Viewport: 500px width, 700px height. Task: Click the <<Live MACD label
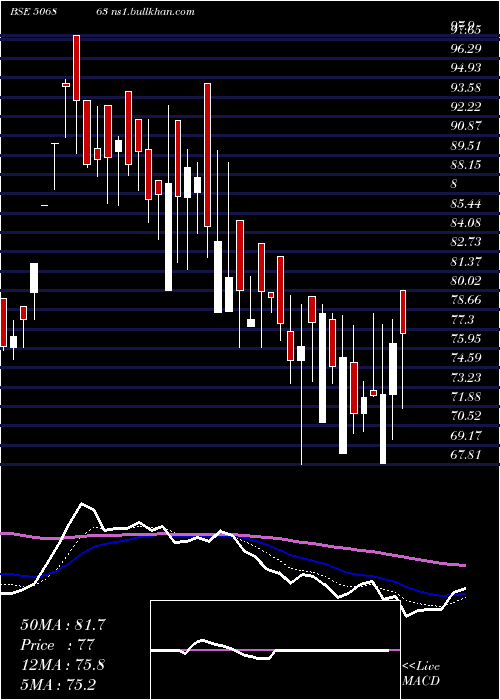pyautogui.click(x=421, y=674)
